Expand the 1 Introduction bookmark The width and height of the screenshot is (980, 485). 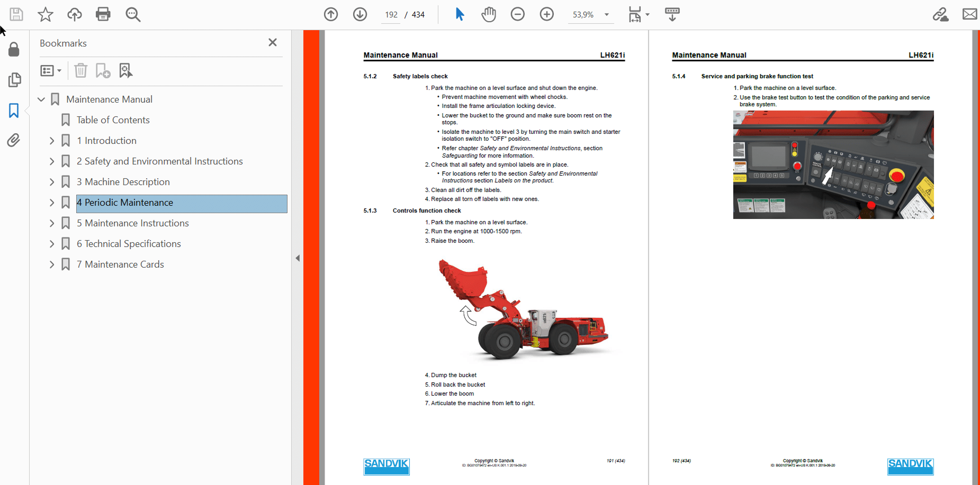point(52,141)
